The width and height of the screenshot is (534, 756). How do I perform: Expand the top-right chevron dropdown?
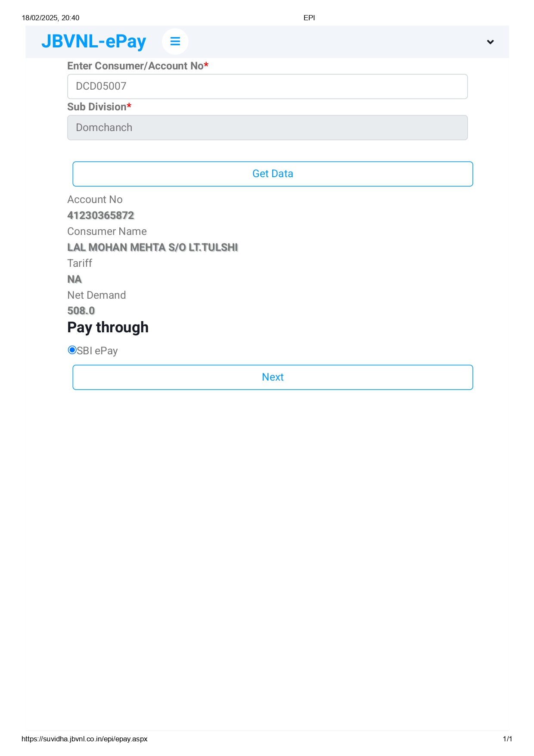pos(490,42)
